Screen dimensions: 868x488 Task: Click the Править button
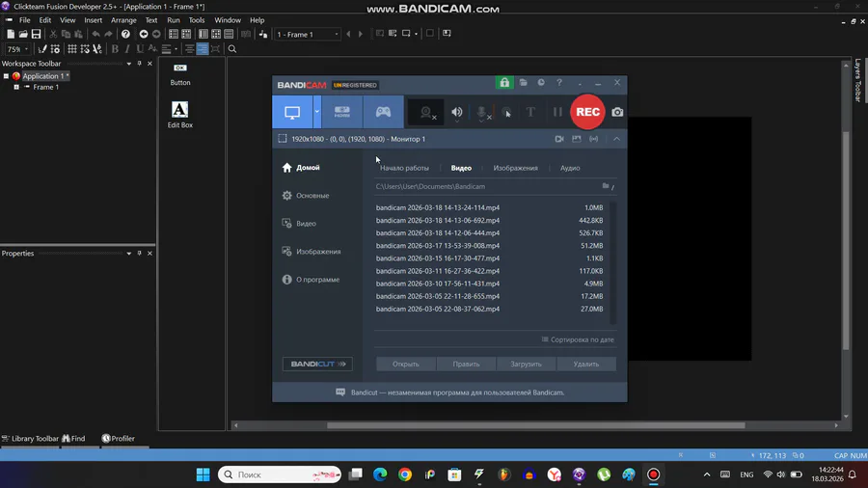click(466, 364)
